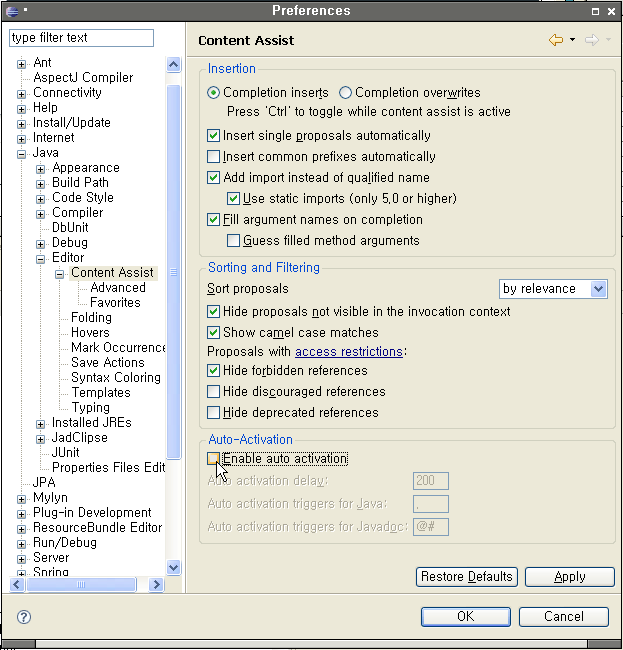Open back history dropdown arrow
The height and width of the screenshot is (650, 623).
(572, 40)
